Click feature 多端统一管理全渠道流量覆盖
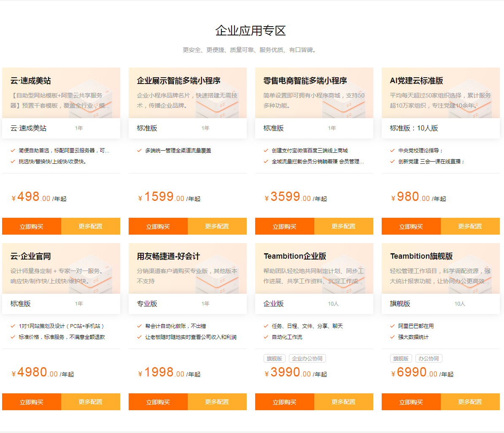 [x=178, y=151]
